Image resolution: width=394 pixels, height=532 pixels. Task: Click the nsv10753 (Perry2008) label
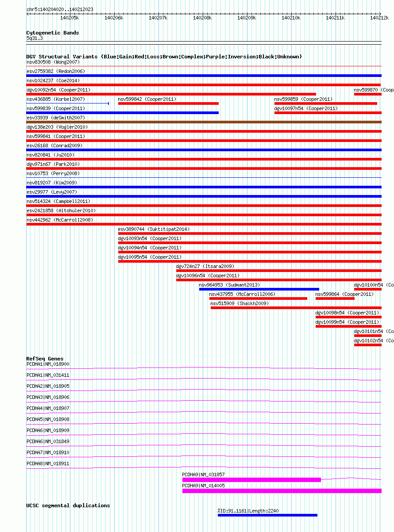(x=53, y=173)
